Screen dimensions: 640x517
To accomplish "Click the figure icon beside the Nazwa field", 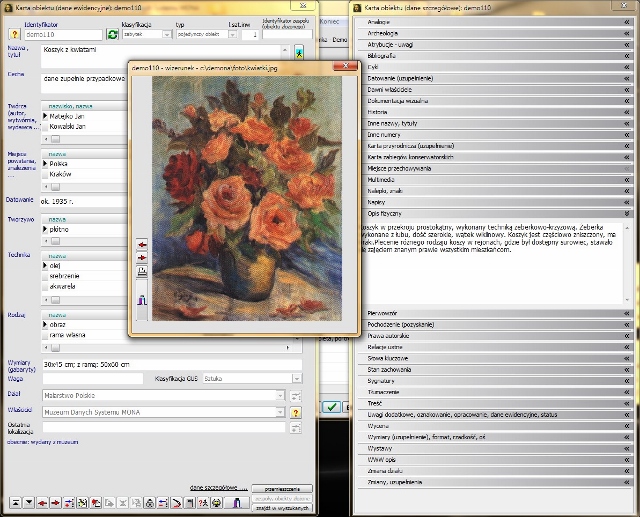I will pyautogui.click(x=299, y=52).
